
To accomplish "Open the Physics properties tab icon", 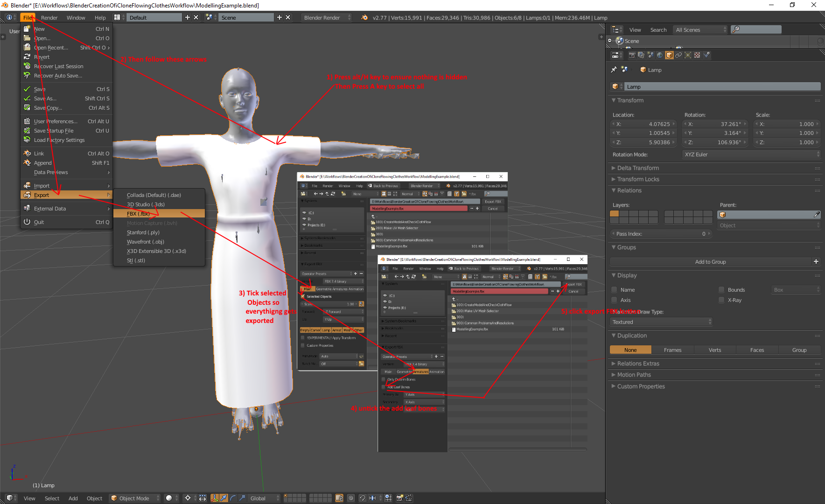I will [x=706, y=55].
